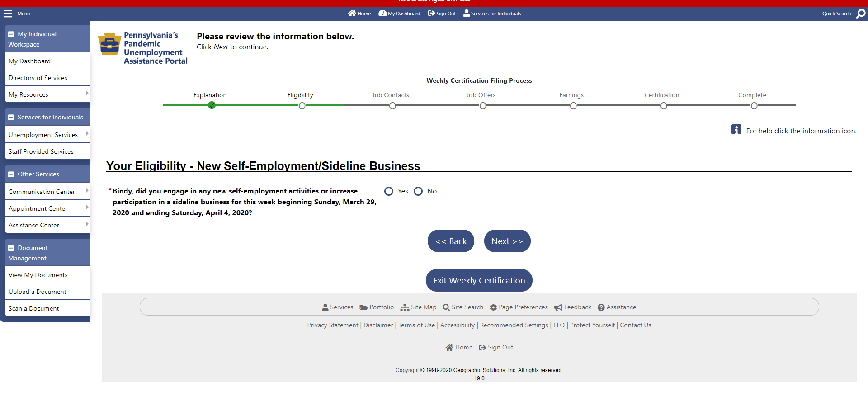This screenshot has height=415, width=868.
Task: Expand the My Resources submenu
Action: click(87, 94)
